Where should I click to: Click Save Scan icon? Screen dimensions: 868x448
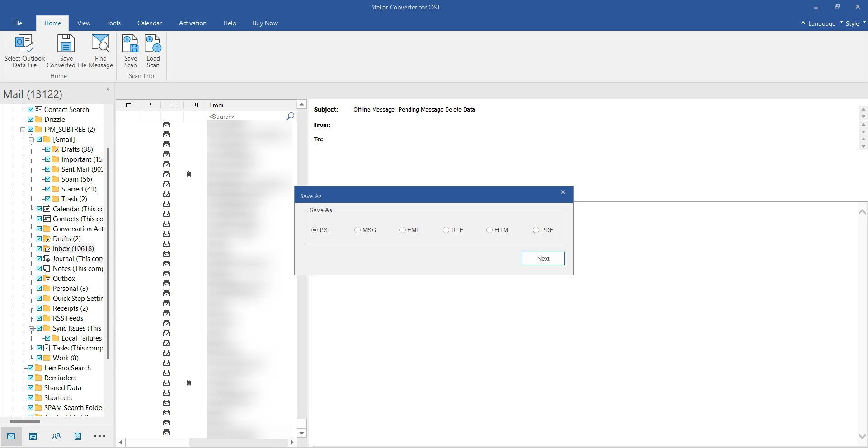pos(130,44)
